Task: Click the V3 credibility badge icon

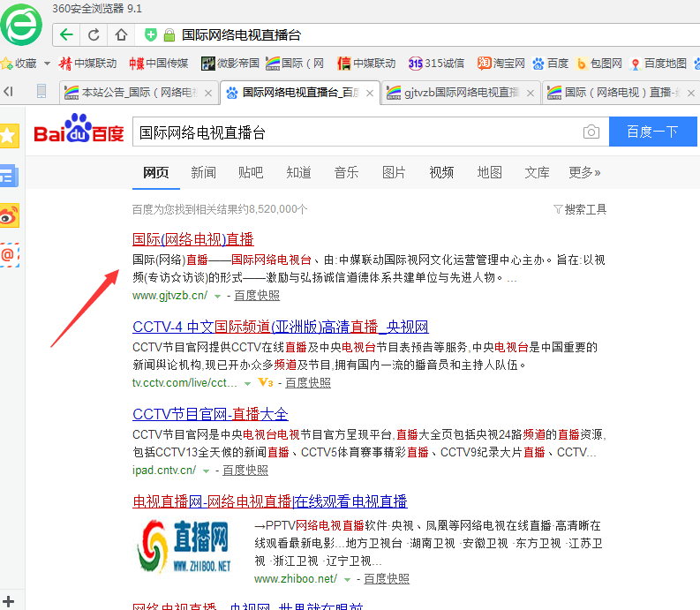Action: pos(266,383)
